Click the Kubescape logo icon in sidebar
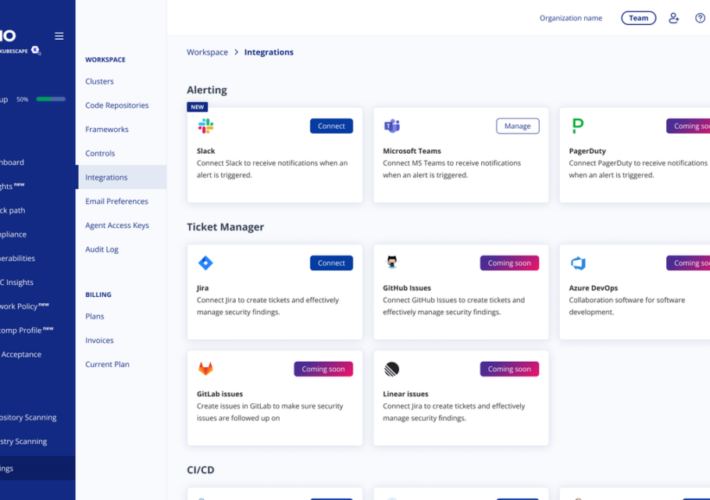 coord(36,50)
